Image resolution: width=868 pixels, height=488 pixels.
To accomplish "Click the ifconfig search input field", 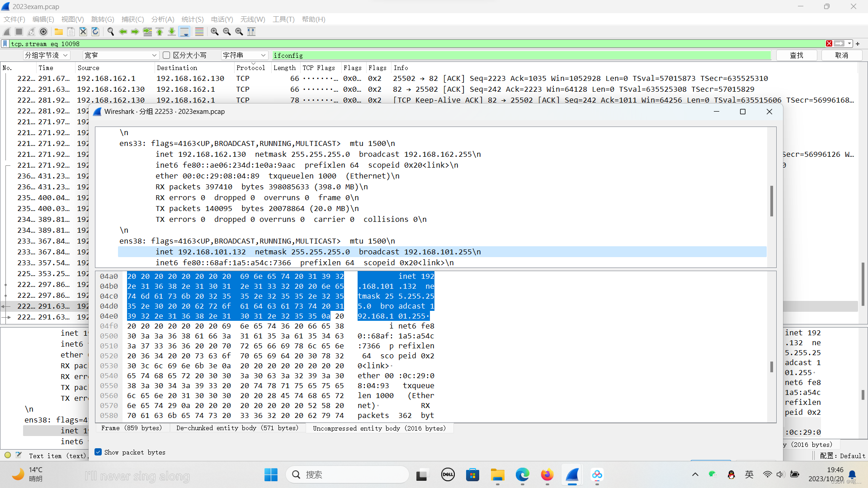I will [520, 55].
